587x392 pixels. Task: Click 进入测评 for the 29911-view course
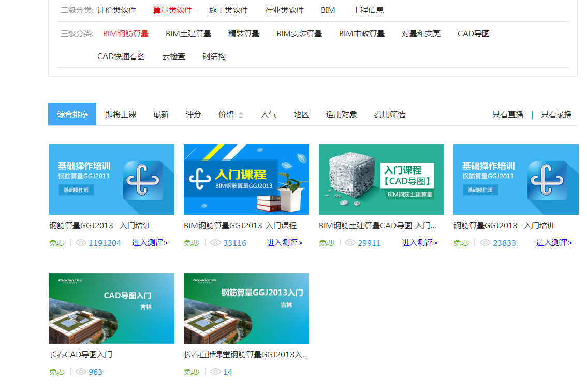[420, 243]
